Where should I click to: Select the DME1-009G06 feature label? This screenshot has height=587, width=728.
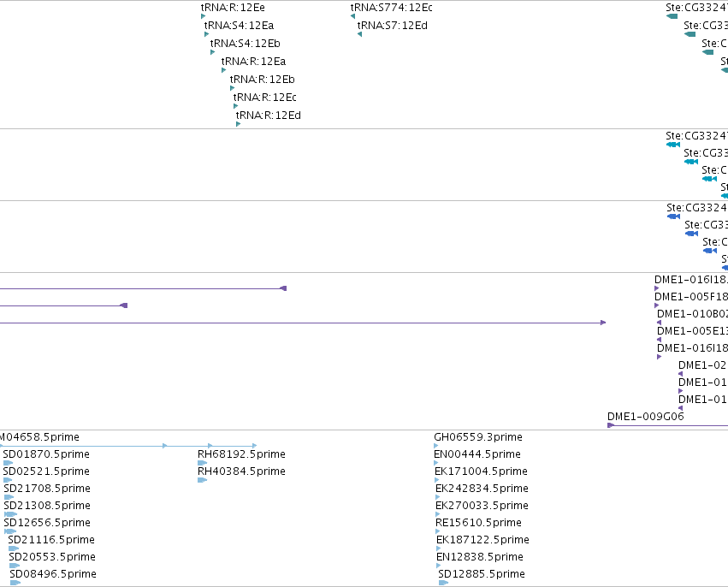coord(645,416)
